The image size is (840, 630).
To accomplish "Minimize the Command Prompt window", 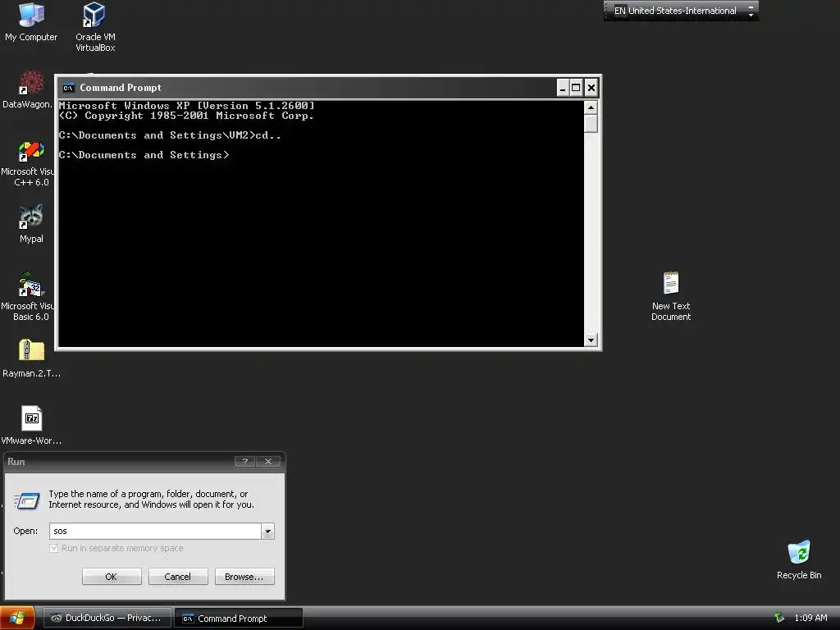I will click(x=562, y=88).
